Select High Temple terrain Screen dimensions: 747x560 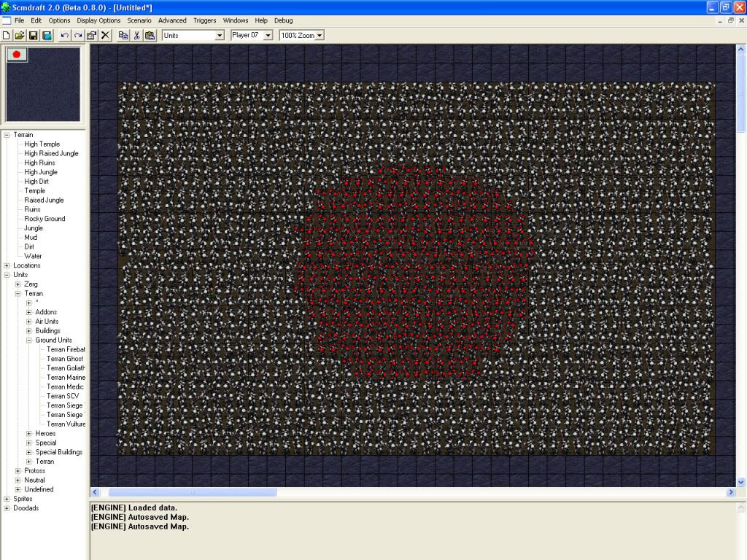[x=42, y=144]
